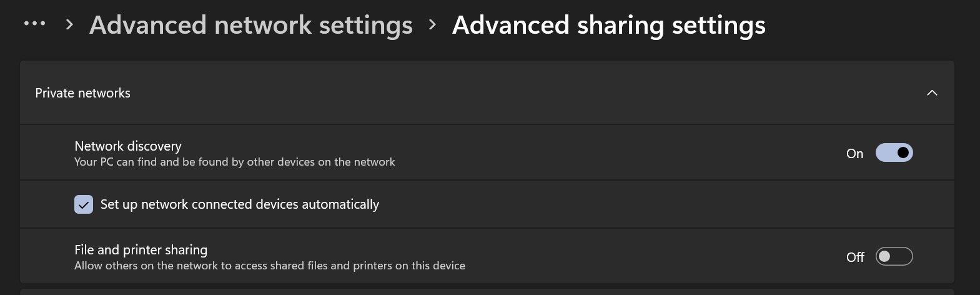The image size is (980, 295).
Task: Click the empty area in File sharing row
Action: point(625,256)
